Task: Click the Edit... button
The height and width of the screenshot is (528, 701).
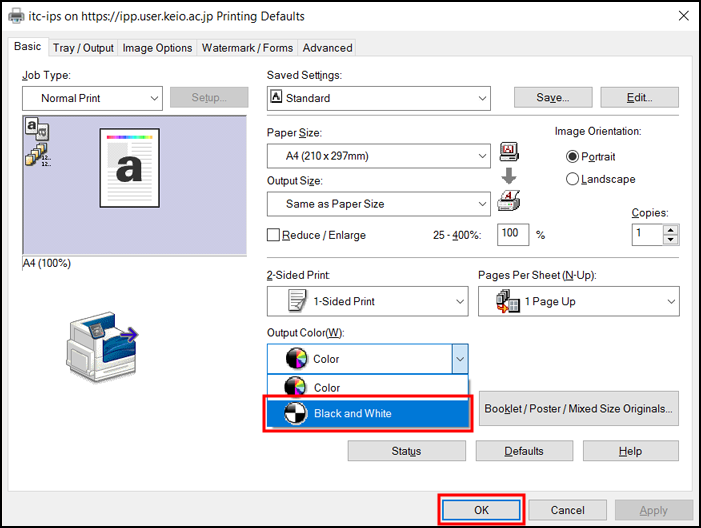Action: click(x=639, y=97)
